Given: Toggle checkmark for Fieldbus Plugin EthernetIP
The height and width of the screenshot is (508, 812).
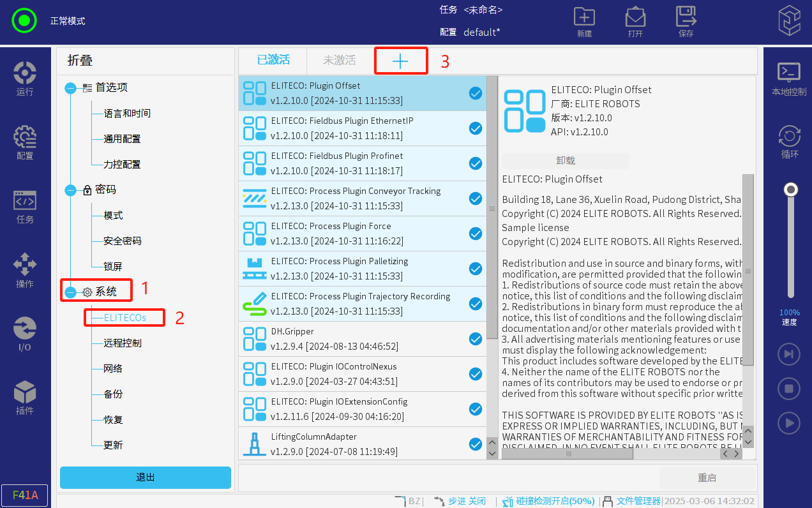Looking at the screenshot, I should (x=476, y=128).
